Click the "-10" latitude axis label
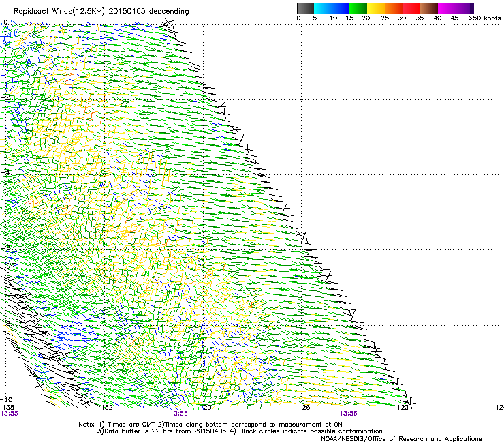 point(6,399)
